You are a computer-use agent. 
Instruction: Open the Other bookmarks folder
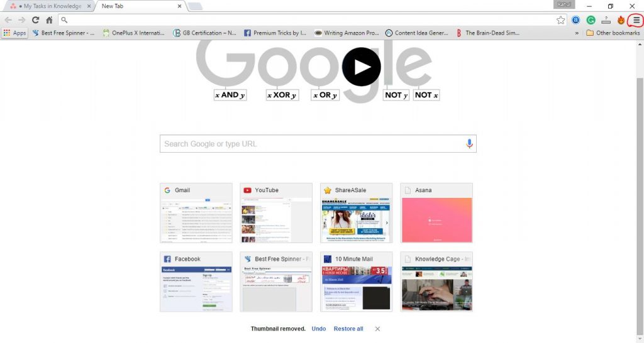pos(613,33)
